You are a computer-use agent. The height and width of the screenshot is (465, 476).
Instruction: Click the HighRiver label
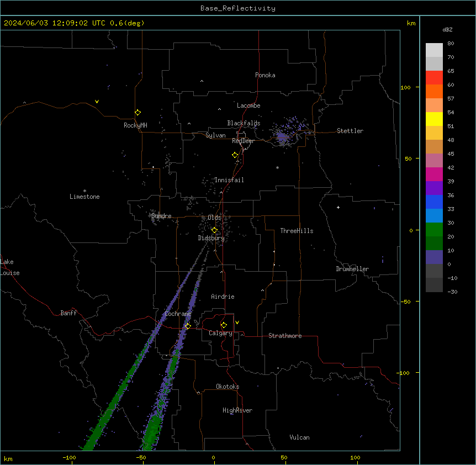237,410
